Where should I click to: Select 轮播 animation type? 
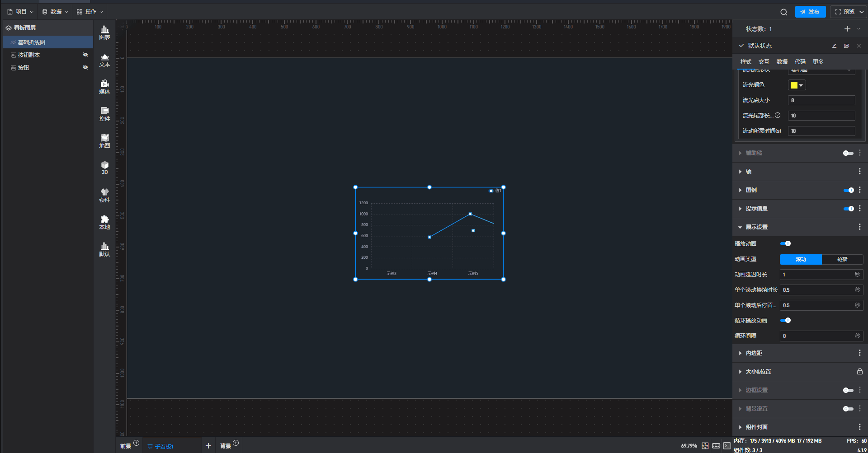coord(842,259)
